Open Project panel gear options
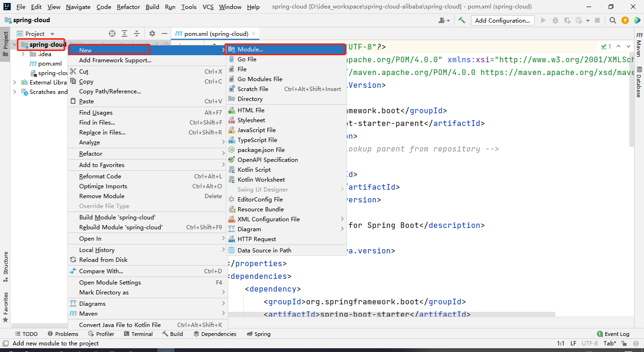644x352 pixels. (x=152, y=34)
